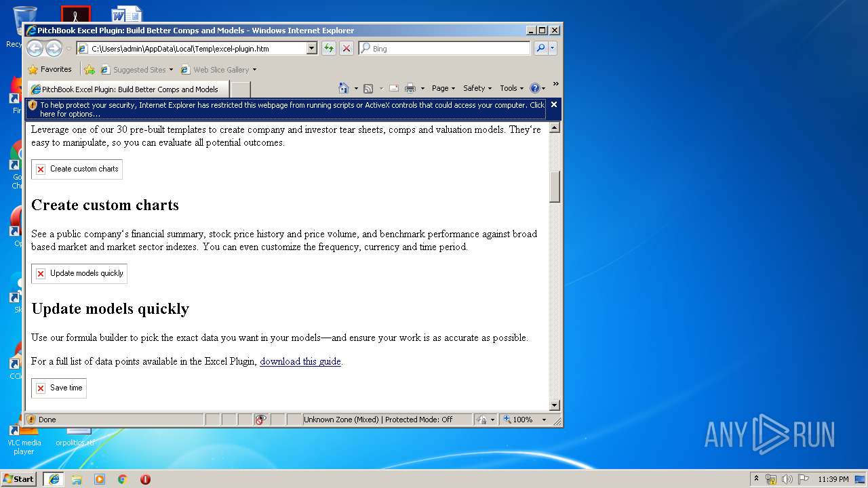Screen dimensions: 868x488
Task: Open the Help question mark menu
Action: click(537, 88)
